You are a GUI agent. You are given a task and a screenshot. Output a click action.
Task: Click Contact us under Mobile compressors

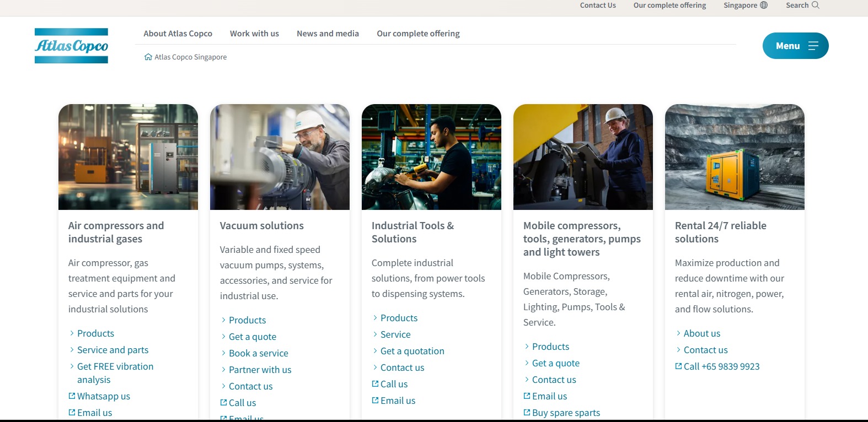point(554,380)
